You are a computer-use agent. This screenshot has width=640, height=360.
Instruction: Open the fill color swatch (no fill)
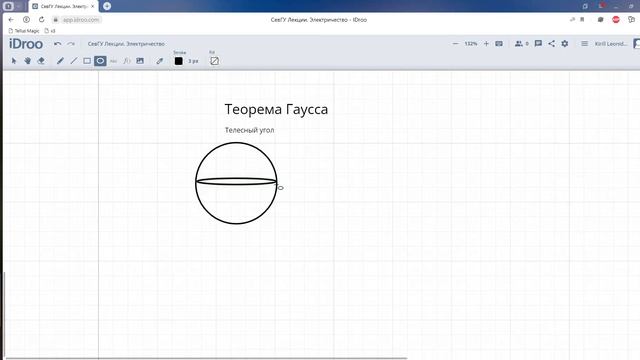[x=214, y=61]
